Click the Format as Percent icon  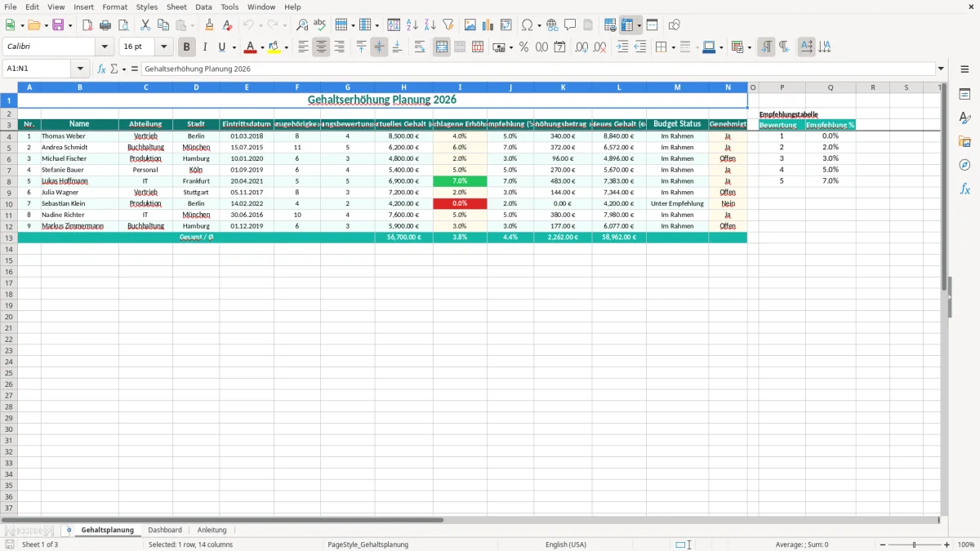pos(523,47)
